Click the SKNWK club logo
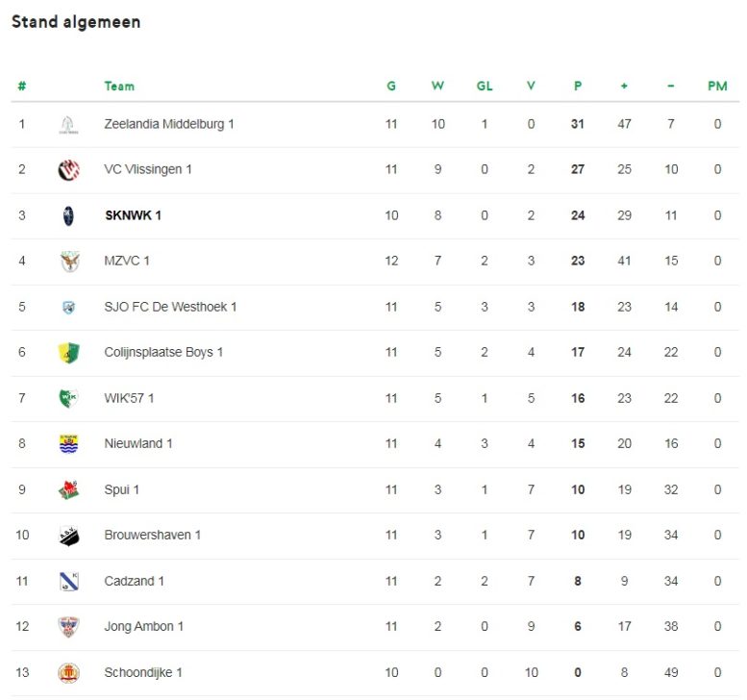 (x=68, y=215)
